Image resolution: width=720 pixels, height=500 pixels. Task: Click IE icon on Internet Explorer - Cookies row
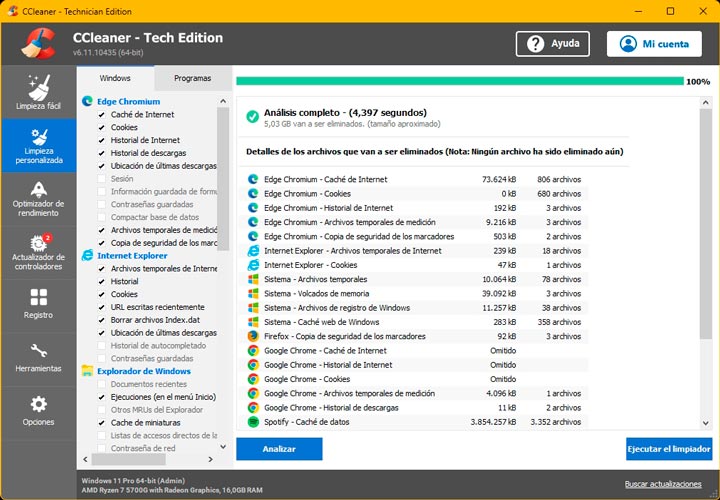pyautogui.click(x=253, y=265)
